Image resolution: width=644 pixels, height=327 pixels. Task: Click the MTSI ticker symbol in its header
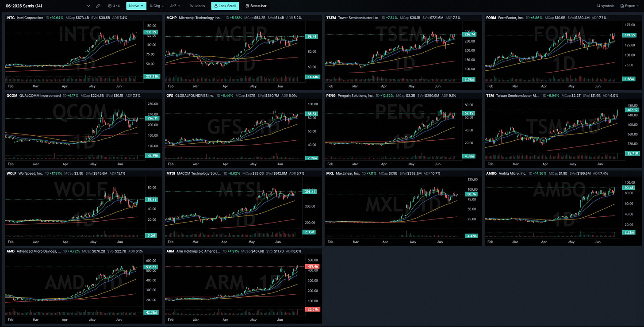click(x=171, y=173)
